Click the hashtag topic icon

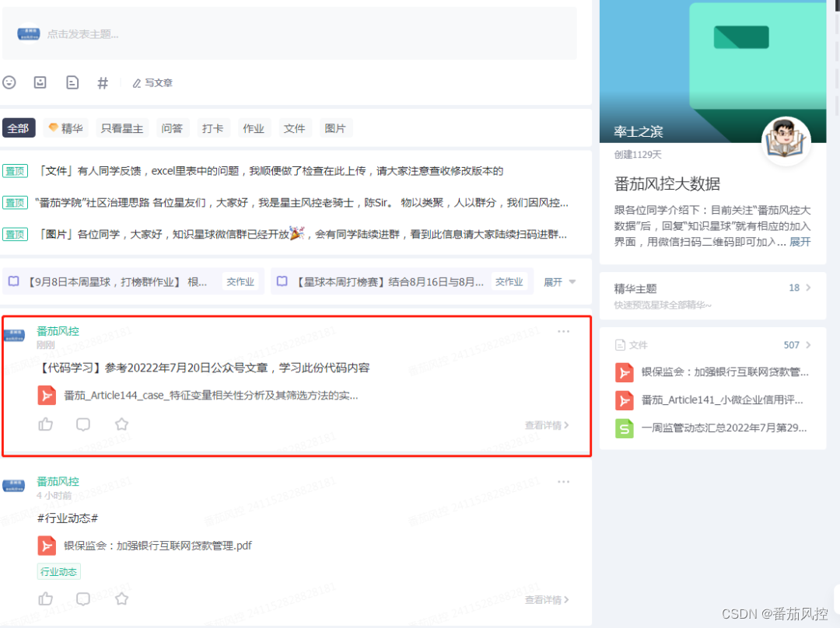click(x=103, y=83)
